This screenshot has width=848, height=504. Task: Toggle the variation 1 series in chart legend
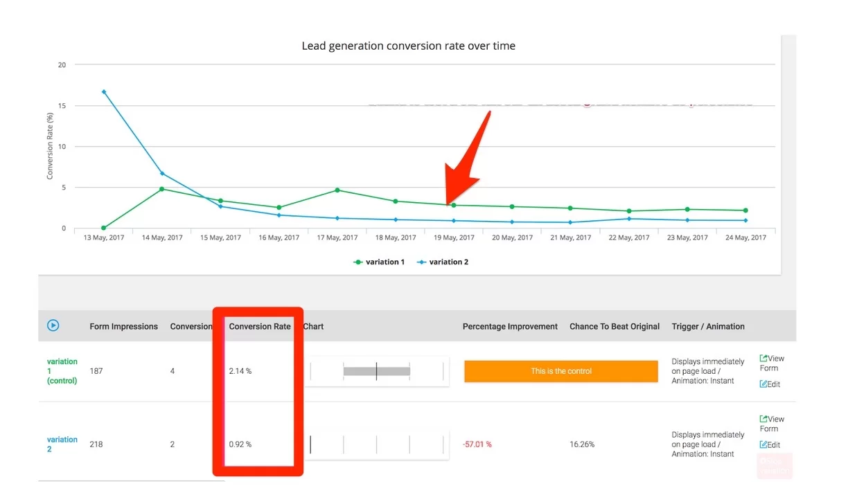(379, 262)
